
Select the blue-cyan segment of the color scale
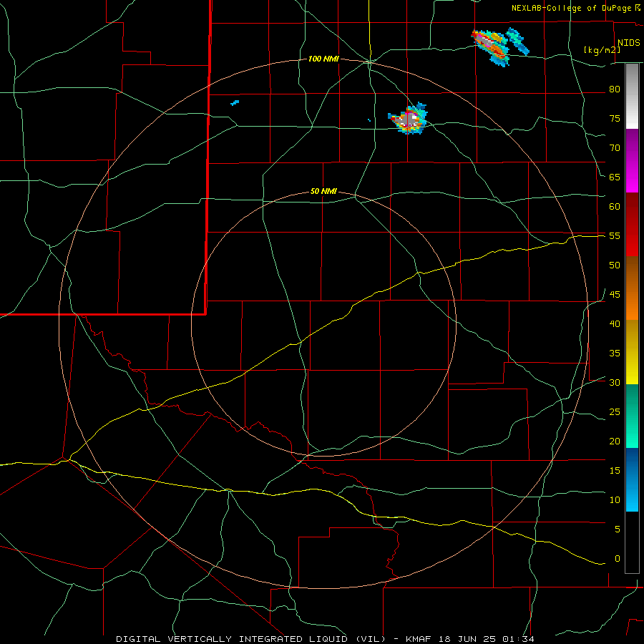coord(632,479)
